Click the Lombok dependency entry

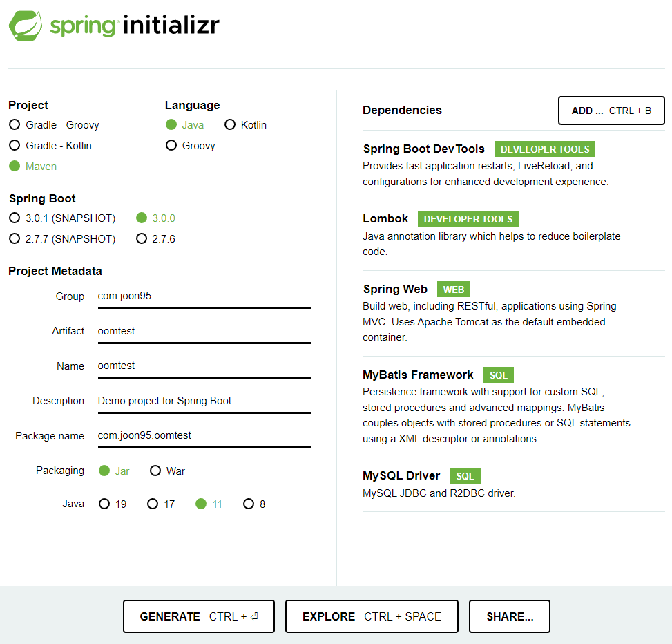coord(513,235)
